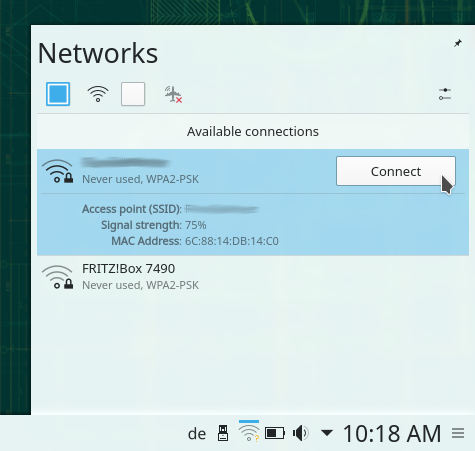
Task: Toggle the unchecked airplane mode checkbox
Action: pyautogui.click(x=133, y=94)
